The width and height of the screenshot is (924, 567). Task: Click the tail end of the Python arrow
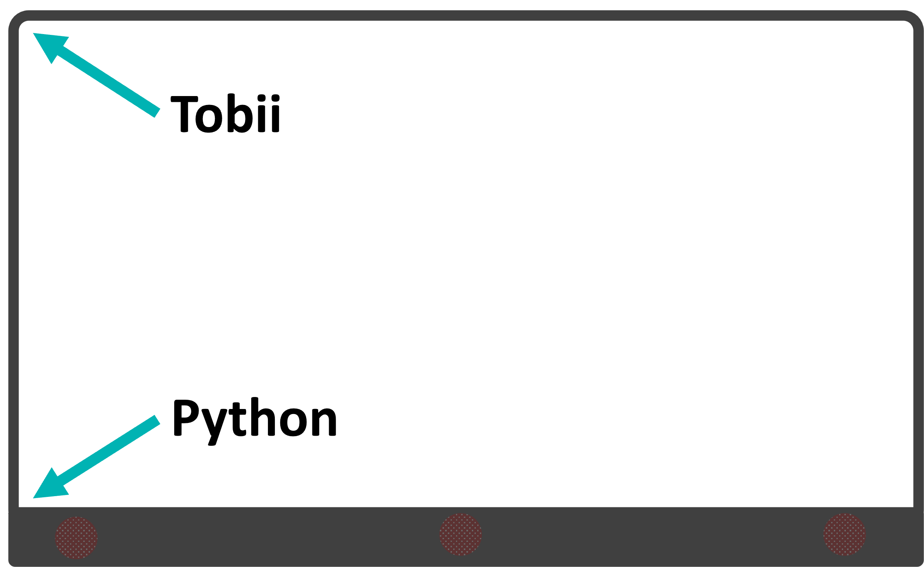pyautogui.click(x=157, y=420)
